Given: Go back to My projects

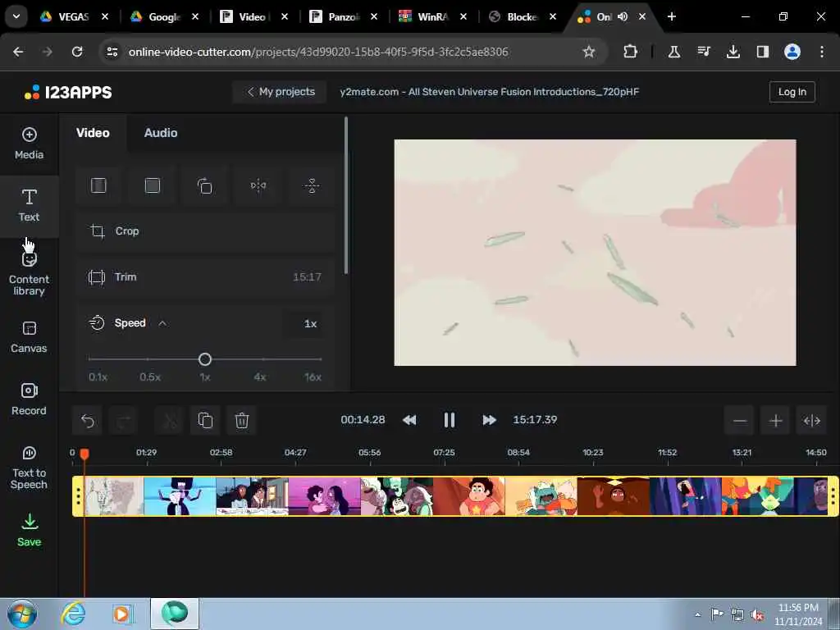Looking at the screenshot, I should pos(281,92).
